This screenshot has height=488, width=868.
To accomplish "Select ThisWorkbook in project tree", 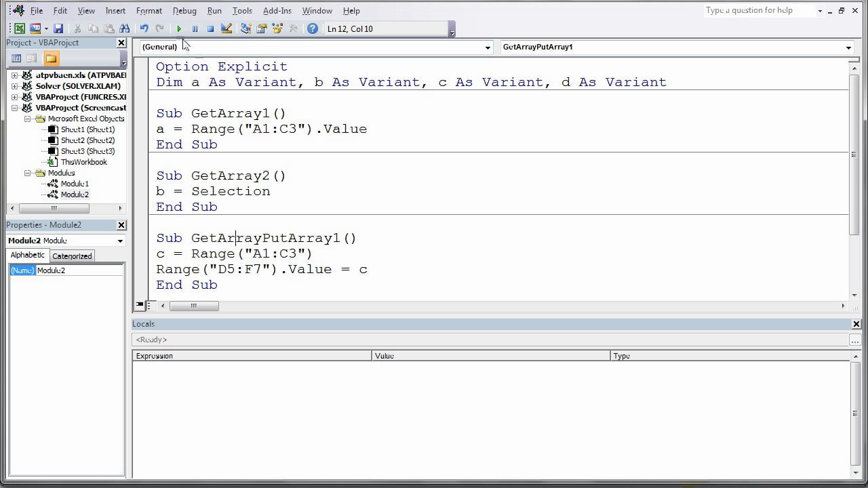I will point(83,162).
